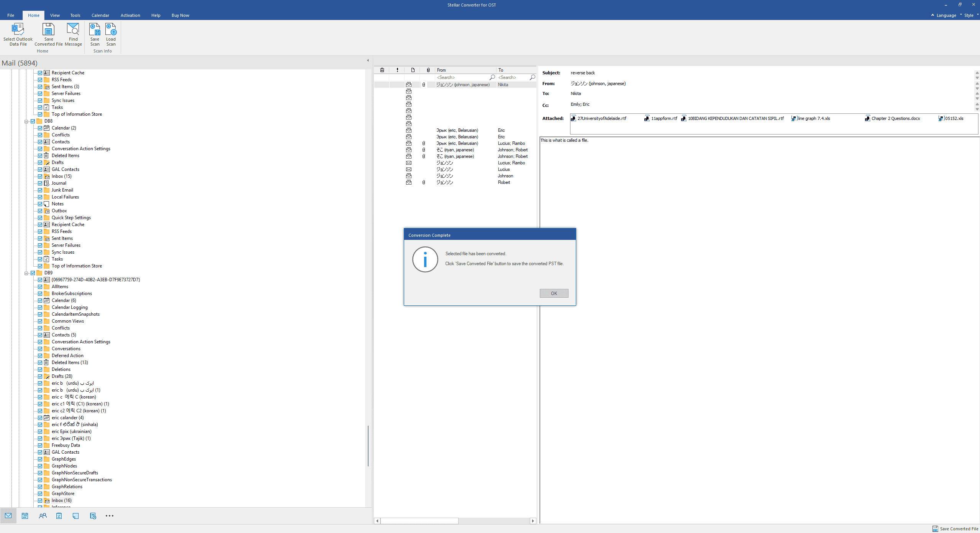The width and height of the screenshot is (980, 533).
Task: Click the From search input field
Action: (462, 77)
